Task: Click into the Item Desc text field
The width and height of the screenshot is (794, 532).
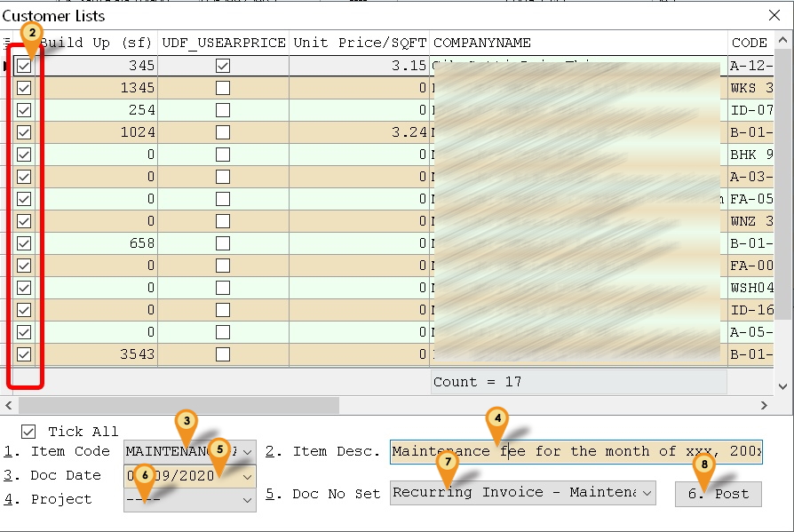Action: [577, 452]
